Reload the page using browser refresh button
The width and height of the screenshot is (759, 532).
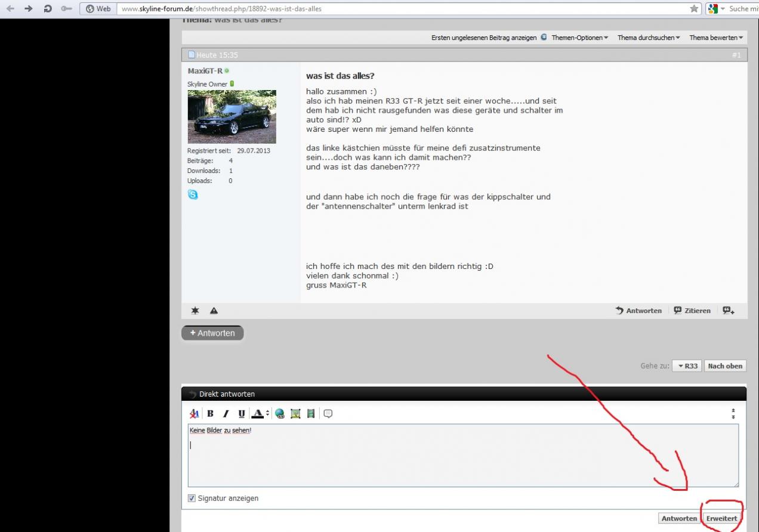[x=48, y=8]
